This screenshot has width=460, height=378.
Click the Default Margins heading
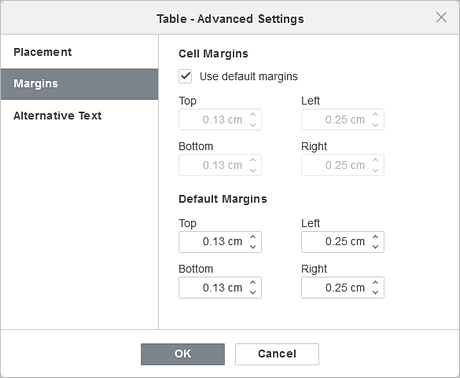coord(223,199)
